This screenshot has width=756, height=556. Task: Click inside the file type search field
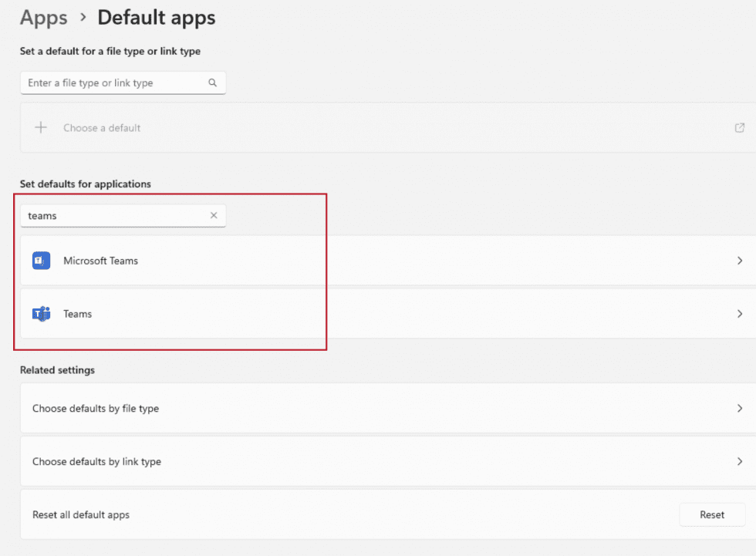(116, 83)
